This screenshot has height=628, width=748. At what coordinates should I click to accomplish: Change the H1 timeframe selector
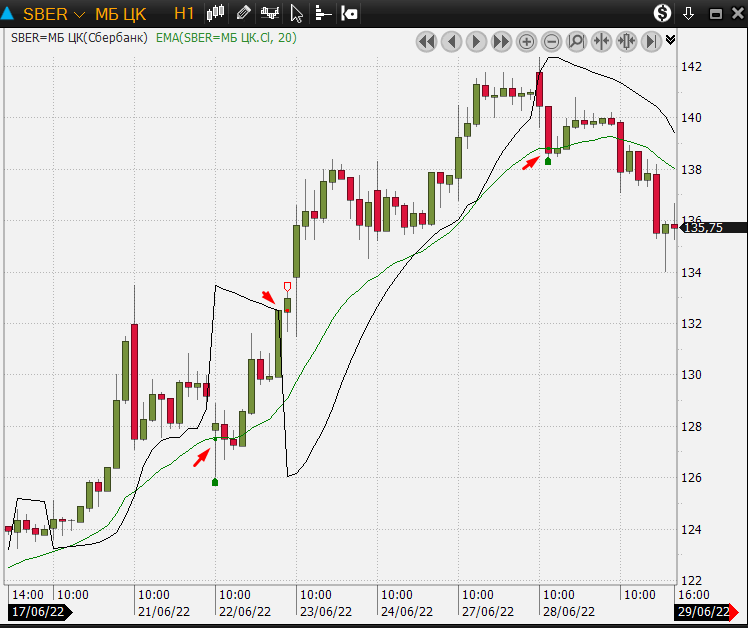click(184, 13)
